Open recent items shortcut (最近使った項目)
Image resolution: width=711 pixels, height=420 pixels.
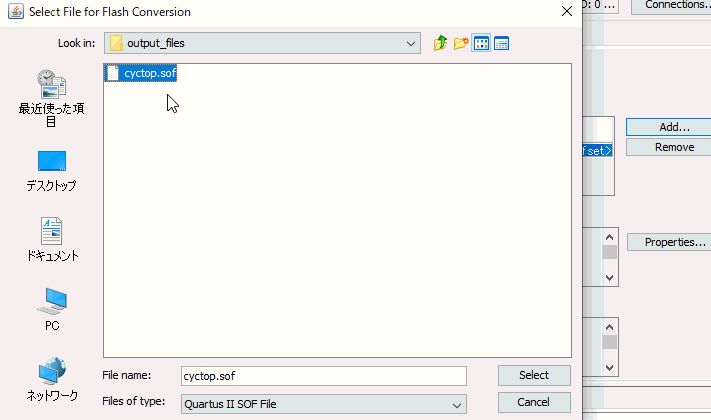tap(51, 98)
